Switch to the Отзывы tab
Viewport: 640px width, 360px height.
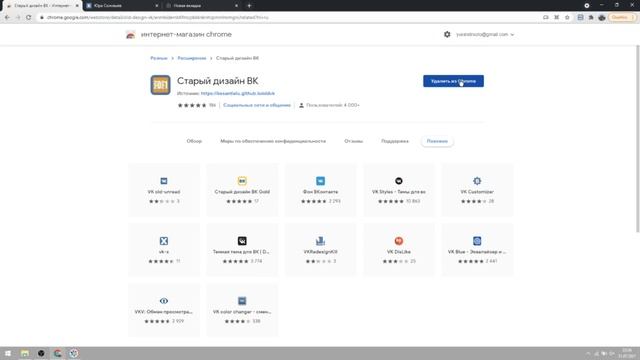[353, 141]
